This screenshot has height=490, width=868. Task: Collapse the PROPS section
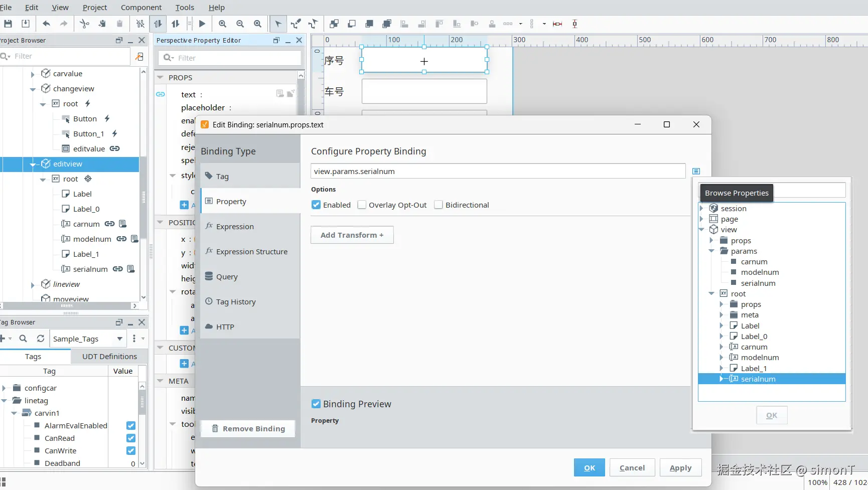[x=161, y=77]
